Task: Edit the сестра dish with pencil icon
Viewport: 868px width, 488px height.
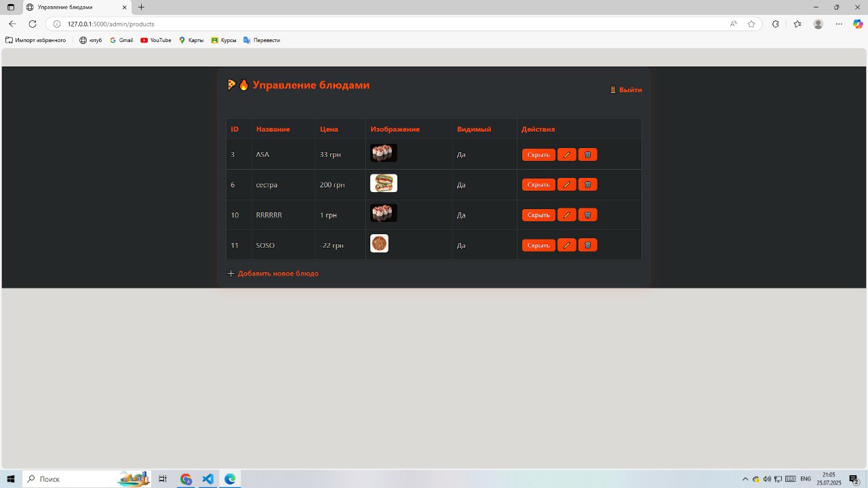Action: (566, 185)
